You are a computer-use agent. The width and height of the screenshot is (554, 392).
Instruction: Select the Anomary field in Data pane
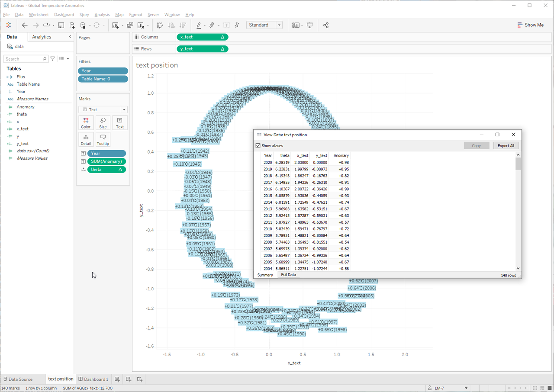26,107
